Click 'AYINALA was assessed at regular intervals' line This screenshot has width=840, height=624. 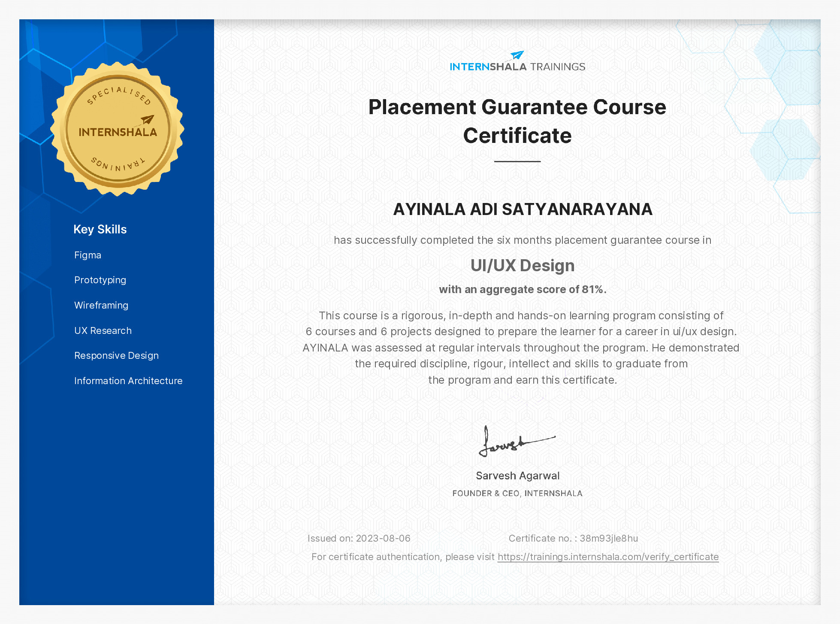(521, 348)
